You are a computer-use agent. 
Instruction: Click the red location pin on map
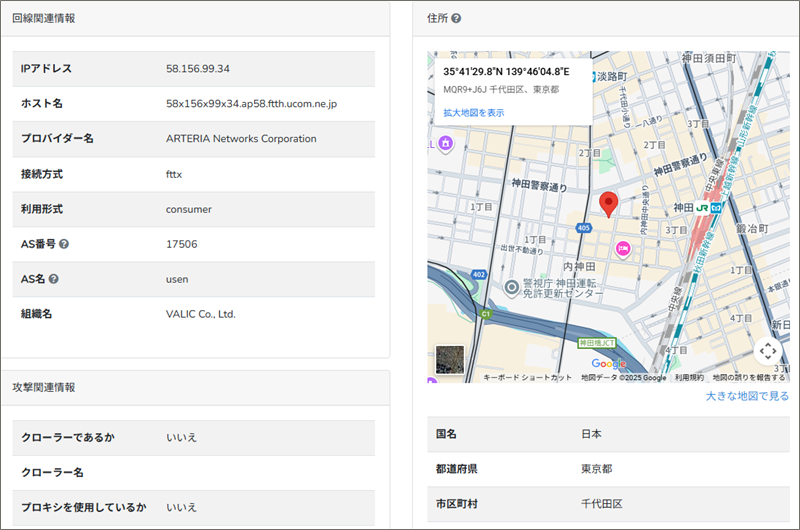(607, 205)
